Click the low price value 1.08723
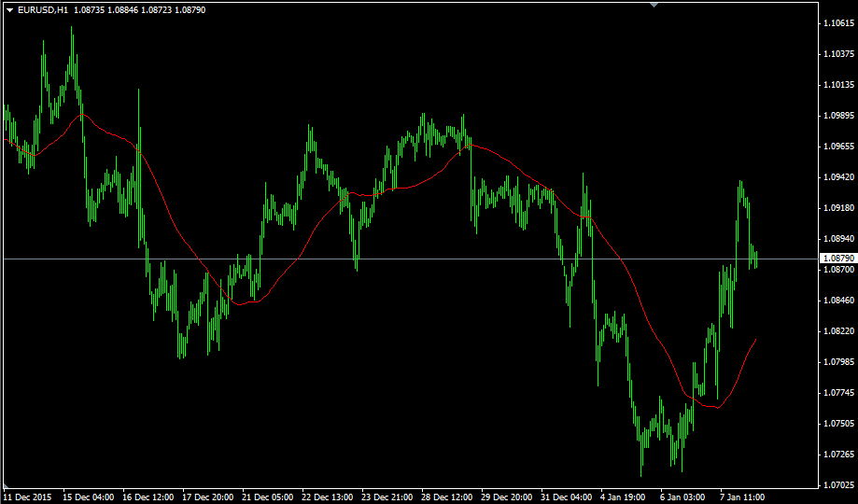Image resolution: width=858 pixels, height=504 pixels. 155,10
